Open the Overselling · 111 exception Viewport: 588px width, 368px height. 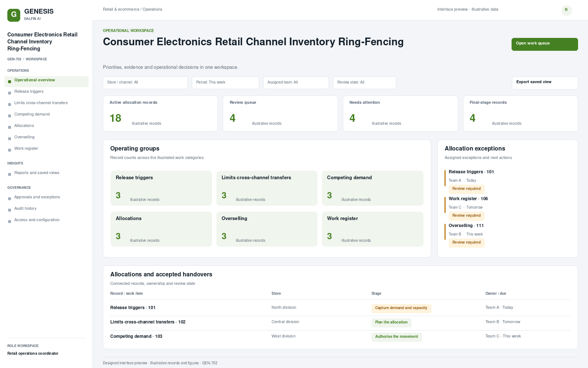click(466, 226)
